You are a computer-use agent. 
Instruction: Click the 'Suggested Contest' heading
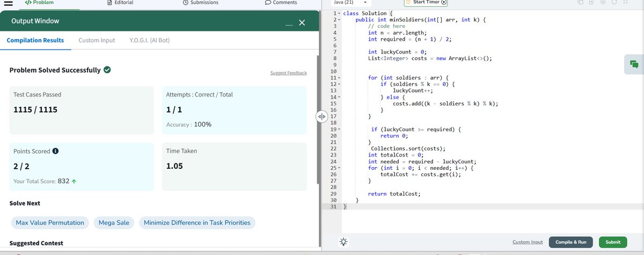click(36, 243)
